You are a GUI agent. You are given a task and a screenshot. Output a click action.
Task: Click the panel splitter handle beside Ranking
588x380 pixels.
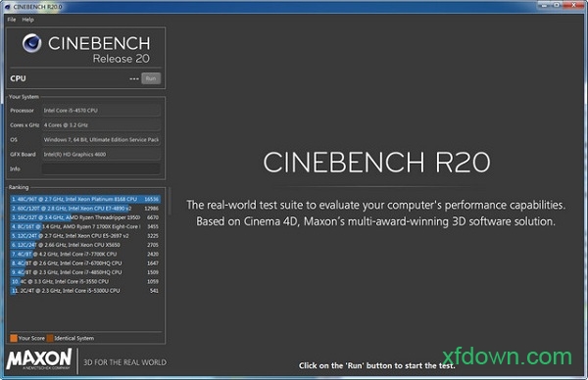tap(170, 201)
